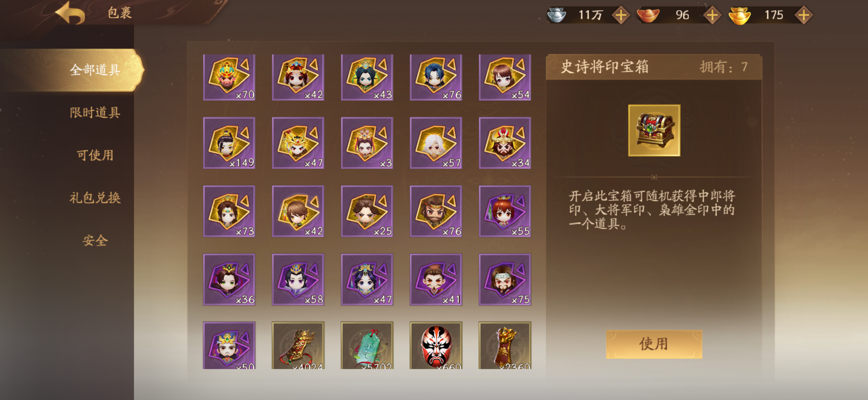
Task: Click the 史诗将印宝箱 chest thumbnail
Action: tap(654, 130)
